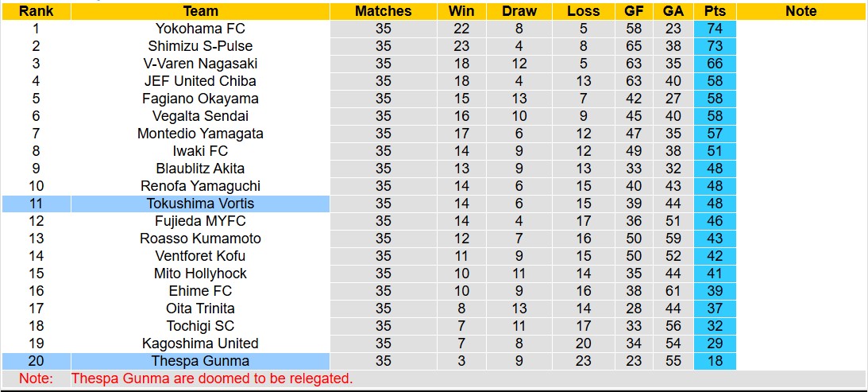868x392 pixels.
Task: Click the Team column header
Action: point(200,11)
